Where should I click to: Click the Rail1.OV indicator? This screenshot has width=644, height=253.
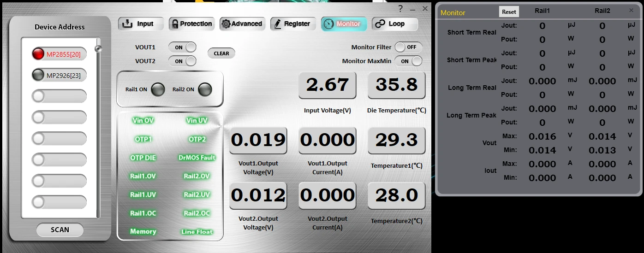(x=143, y=176)
